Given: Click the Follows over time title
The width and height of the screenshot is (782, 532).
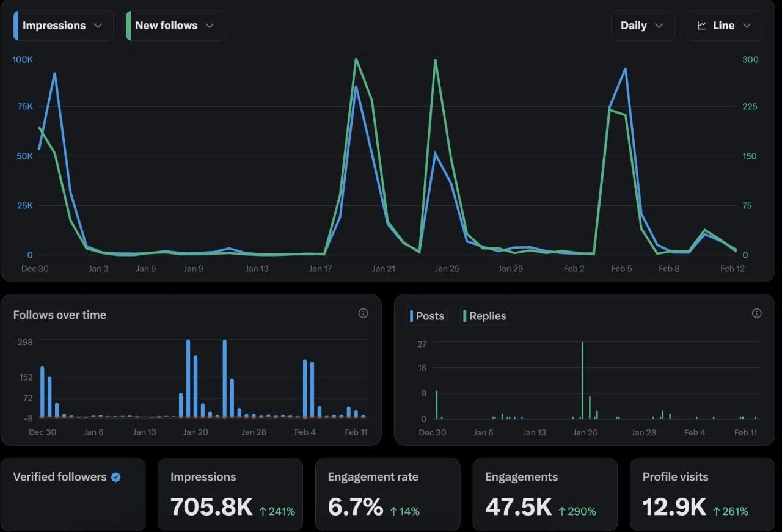Looking at the screenshot, I should [x=60, y=315].
